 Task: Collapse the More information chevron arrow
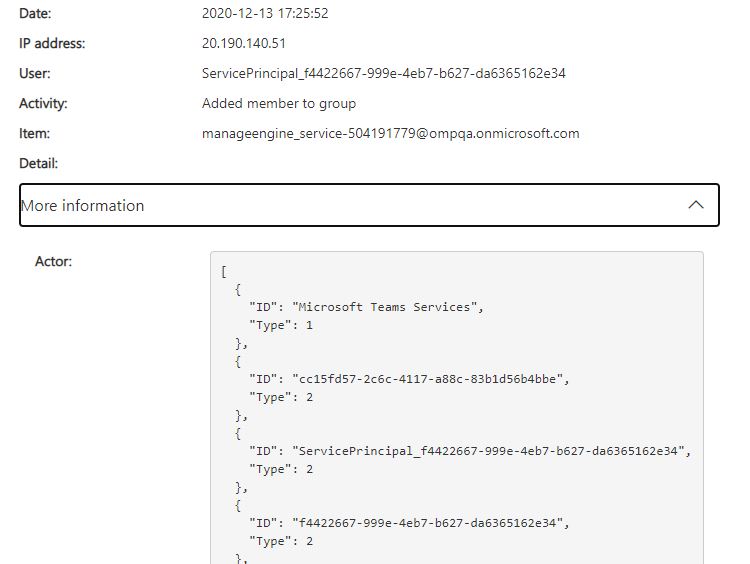click(x=697, y=205)
